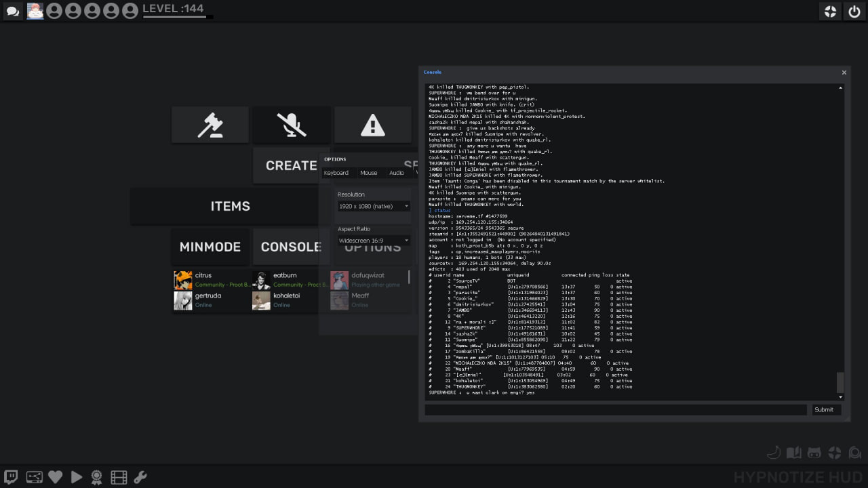Viewport: 868px width, 488px height.
Task: Click the GitHub cat icon
Action: [x=814, y=453]
